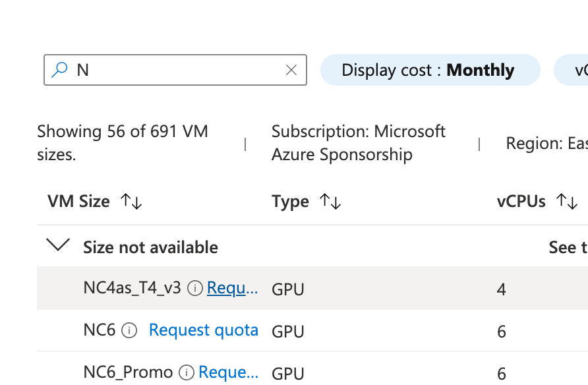Sort by Type column

tap(331, 202)
